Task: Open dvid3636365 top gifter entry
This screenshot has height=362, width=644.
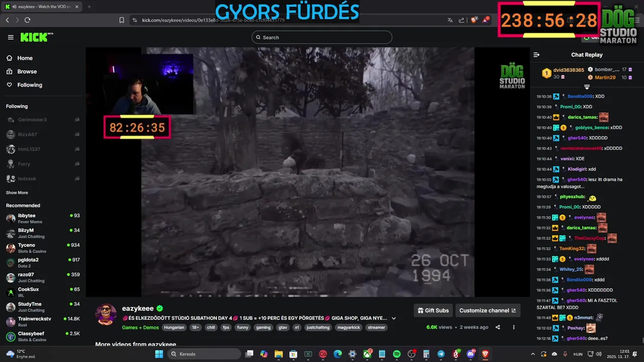Action: [563, 73]
